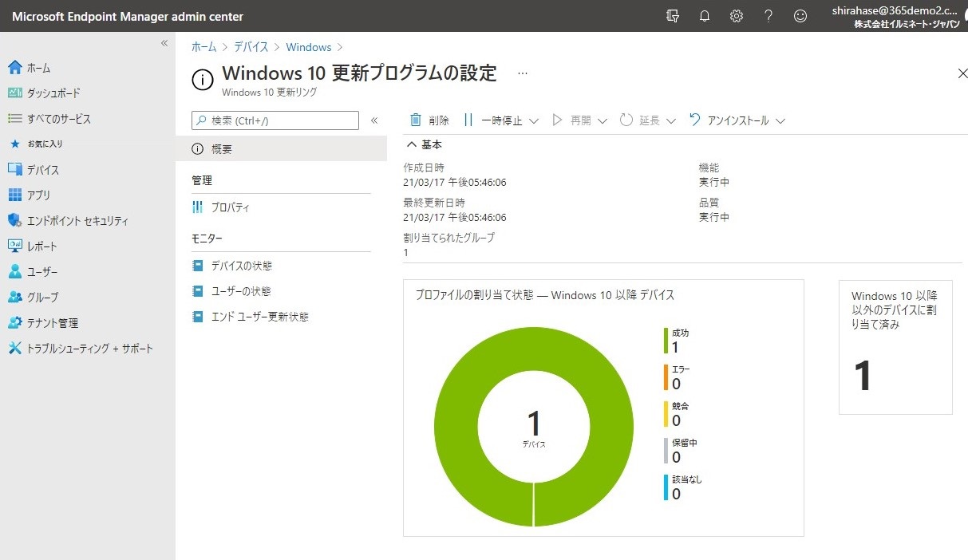Screen dimensions: 968x560
Task: Click the Windows 10 以降以外のデバイスに割り当て済み tile
Action: (895, 347)
